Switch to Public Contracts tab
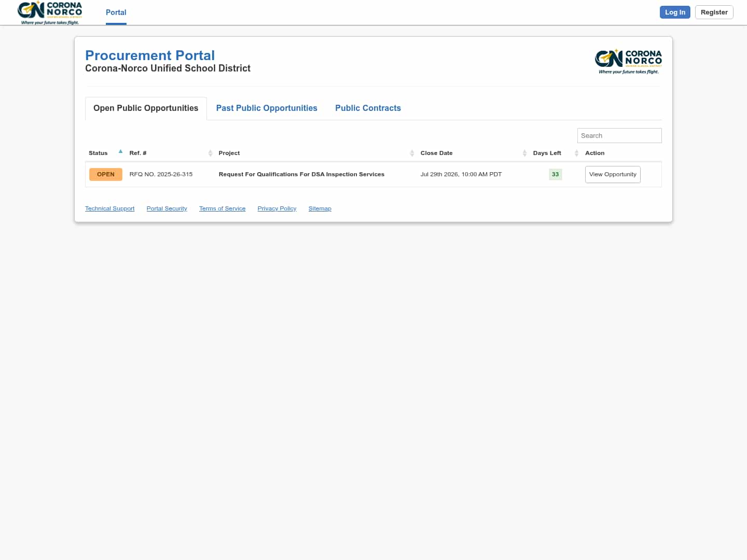Viewport: 747px width, 560px height. tap(368, 108)
